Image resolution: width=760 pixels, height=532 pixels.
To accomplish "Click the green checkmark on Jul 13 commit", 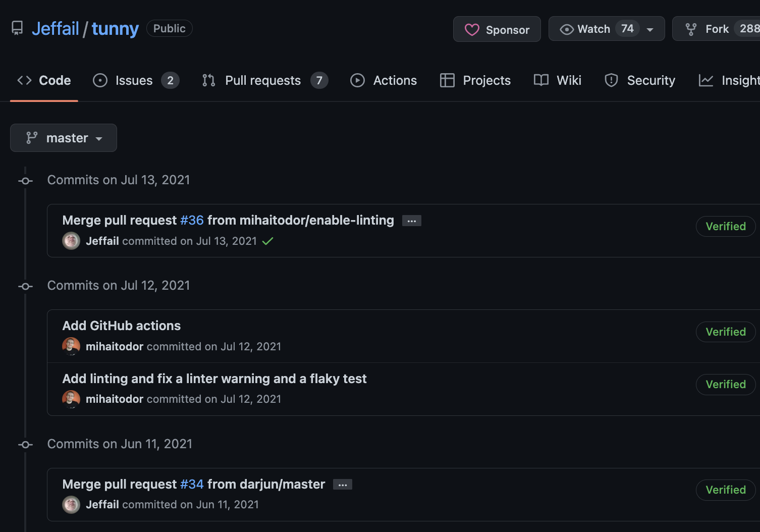I will click(267, 241).
